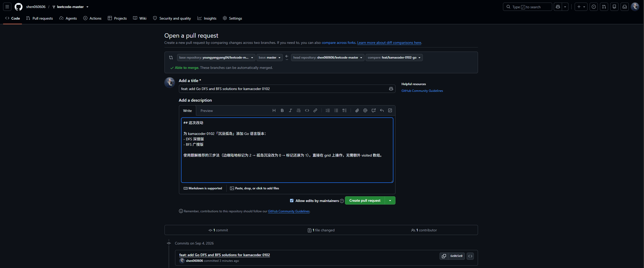Copy the full SHA for commit 6e0b5e0
The width and height of the screenshot is (644, 268).
coord(444,256)
